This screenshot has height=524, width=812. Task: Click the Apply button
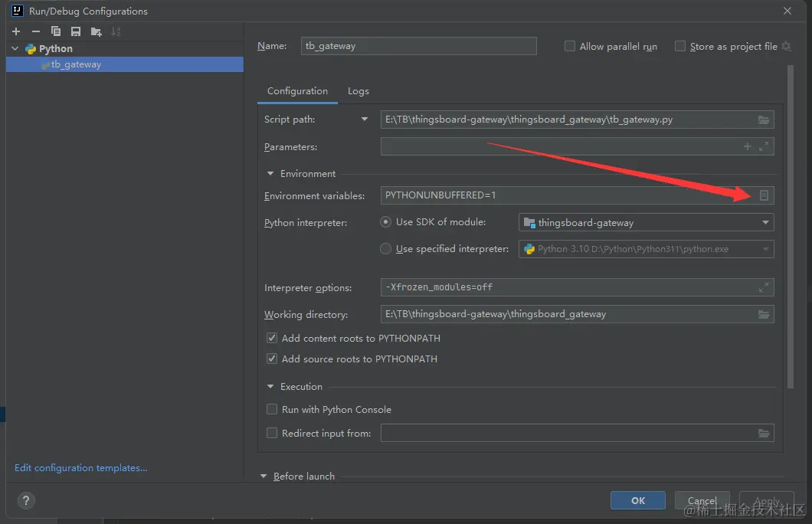pyautogui.click(x=767, y=500)
